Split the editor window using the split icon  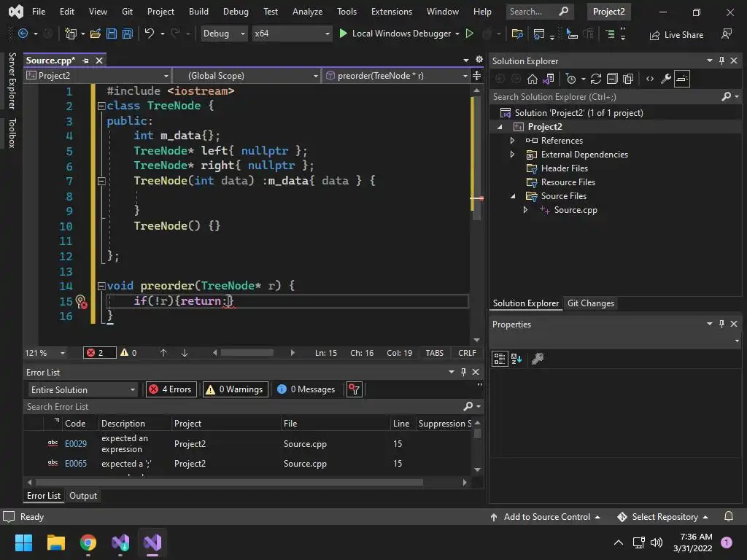point(476,76)
